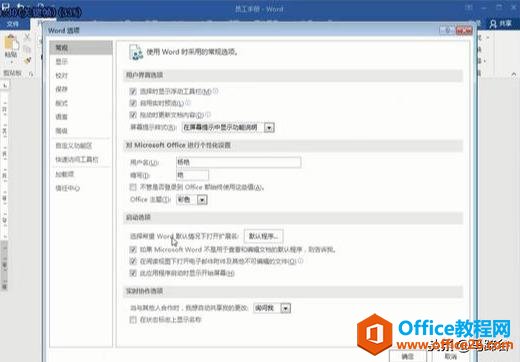This screenshot has width=520, height=362.
Task: Click the Save icon in quick access toolbar
Action: point(6,6)
